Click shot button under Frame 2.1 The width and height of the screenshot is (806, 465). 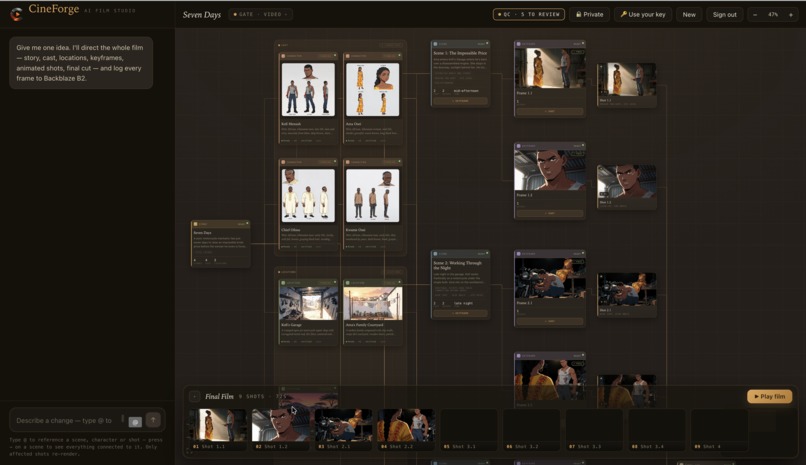pyautogui.click(x=549, y=321)
